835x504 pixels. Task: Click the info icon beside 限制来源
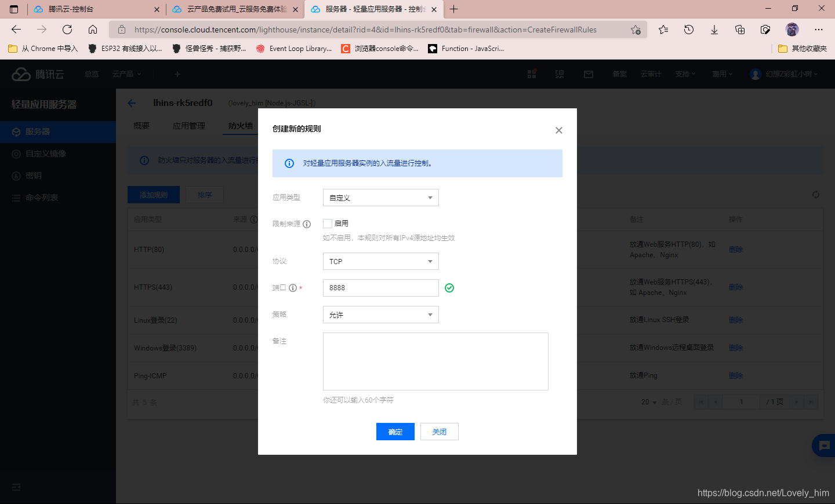(x=307, y=224)
